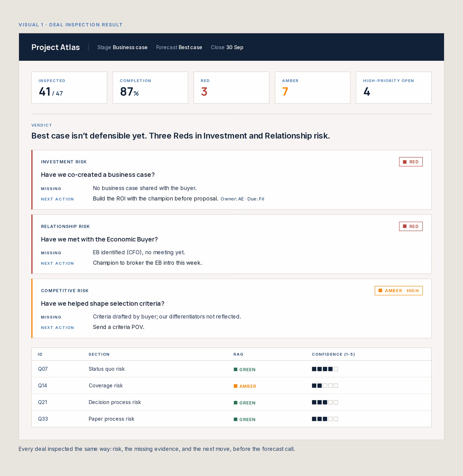Click the GREEN status in Q21 row
This screenshot has height=476, width=463.
coord(245,403)
